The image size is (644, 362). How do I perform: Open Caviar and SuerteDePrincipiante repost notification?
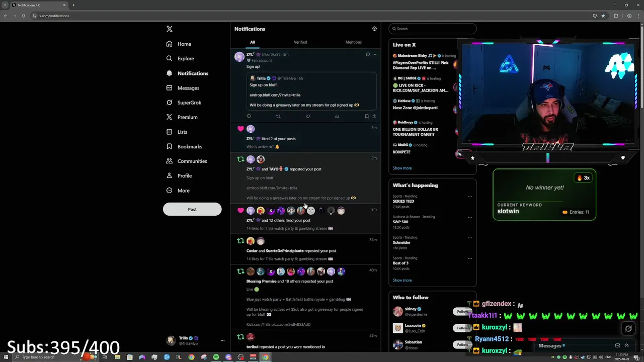tap(306, 249)
